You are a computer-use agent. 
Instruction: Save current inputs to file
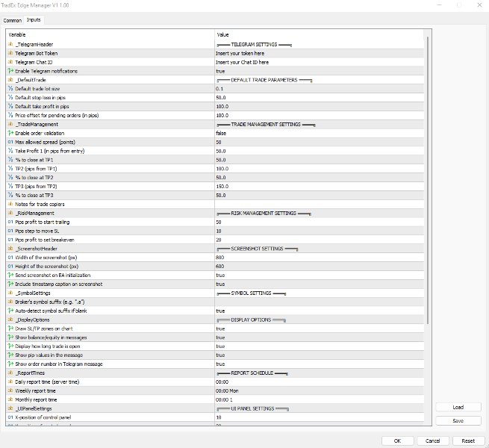point(458,420)
